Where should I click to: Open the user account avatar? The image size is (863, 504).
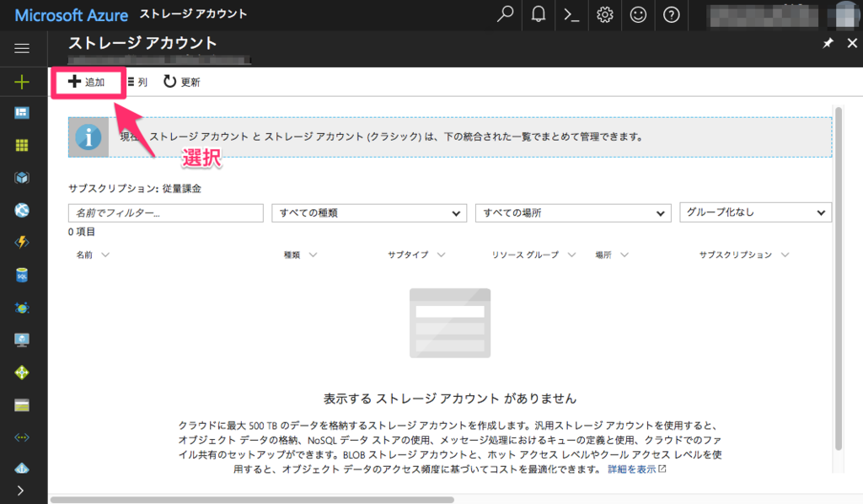tap(844, 15)
